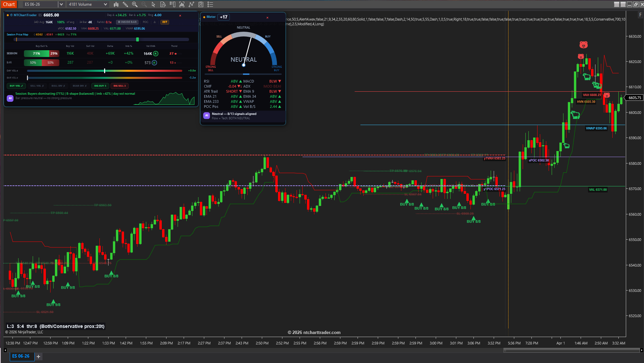Toggle the BUY VOL filter chip
This screenshot has height=363, width=644.
[16, 86]
